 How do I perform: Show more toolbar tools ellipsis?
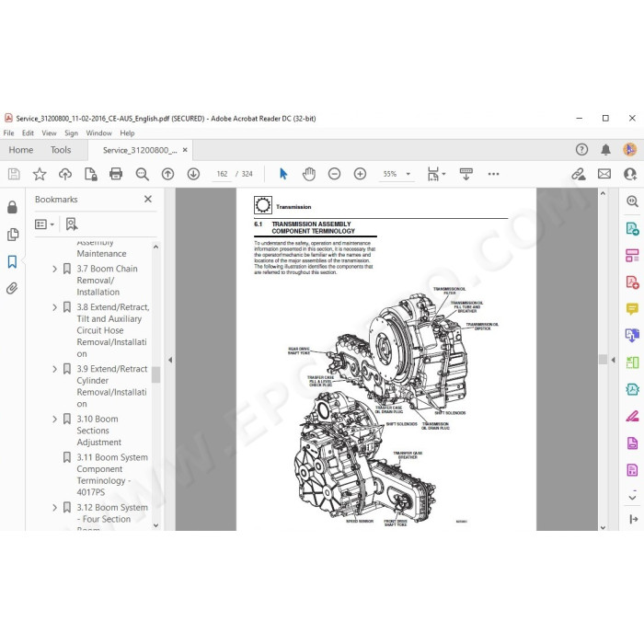(x=493, y=174)
